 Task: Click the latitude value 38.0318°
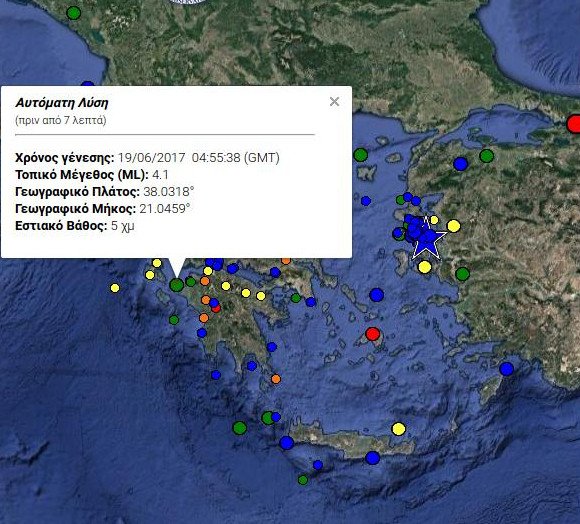click(169, 192)
